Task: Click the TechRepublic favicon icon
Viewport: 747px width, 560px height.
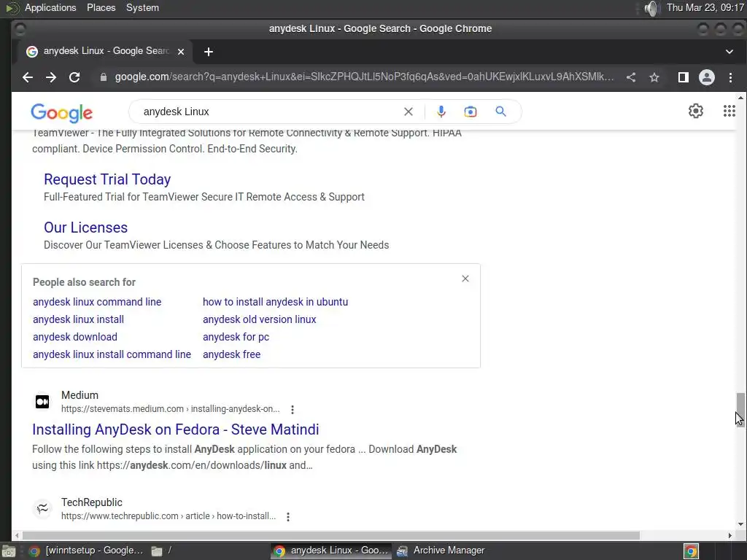Action: [42, 508]
